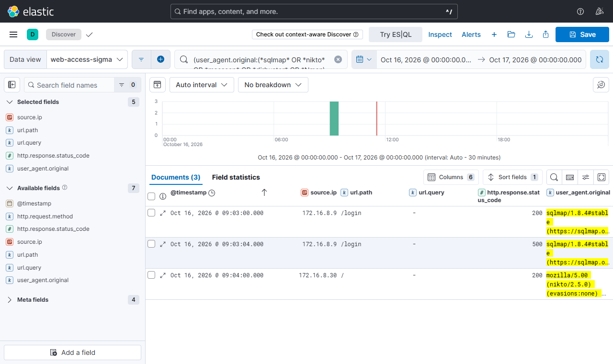Open the in-table search icon

point(554,177)
